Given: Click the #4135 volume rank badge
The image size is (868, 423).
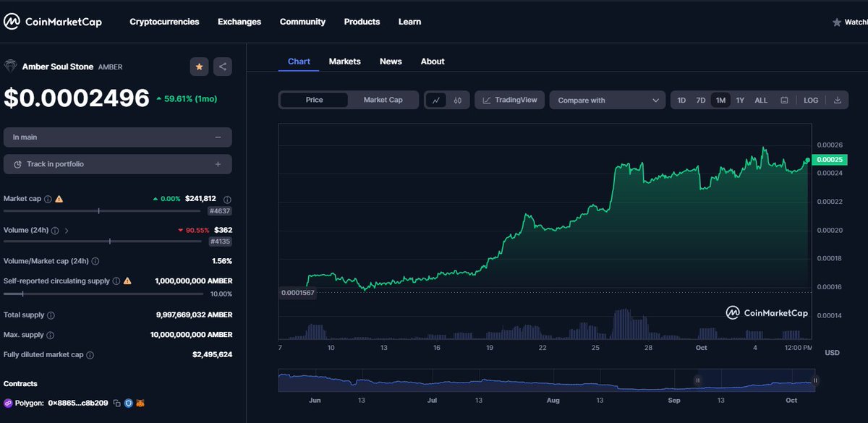Looking at the screenshot, I should point(220,242).
